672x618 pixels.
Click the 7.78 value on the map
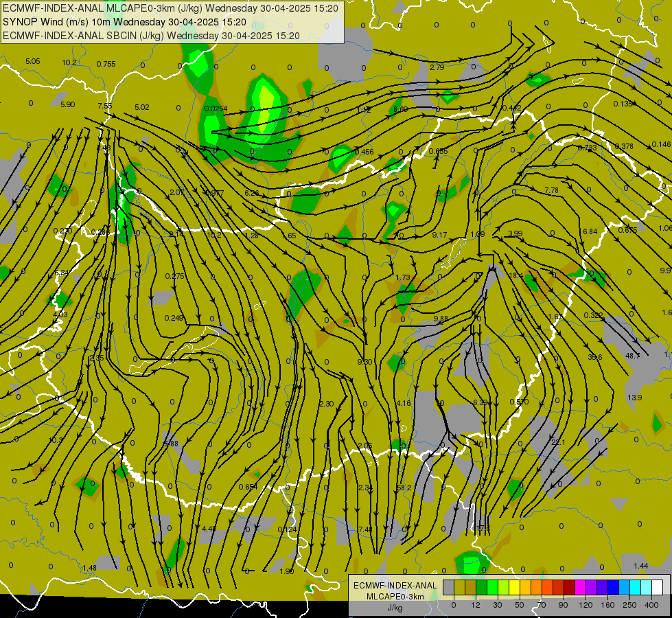pyautogui.click(x=552, y=190)
